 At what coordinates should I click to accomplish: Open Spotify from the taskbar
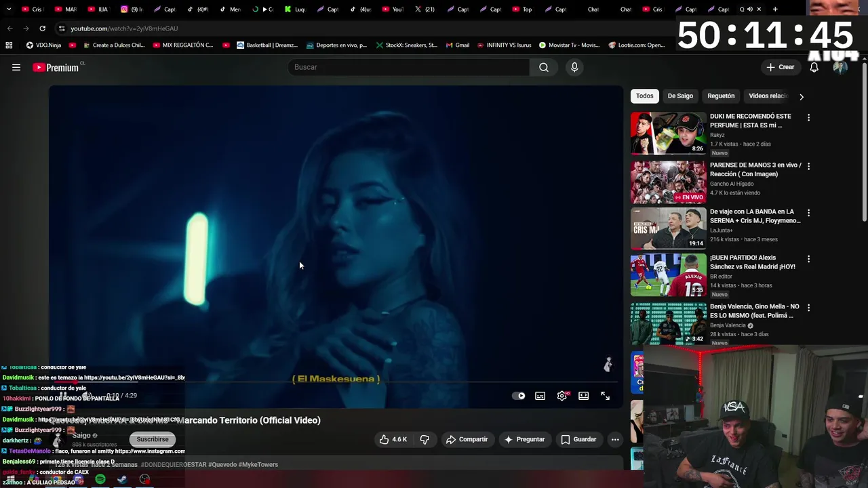point(100,479)
